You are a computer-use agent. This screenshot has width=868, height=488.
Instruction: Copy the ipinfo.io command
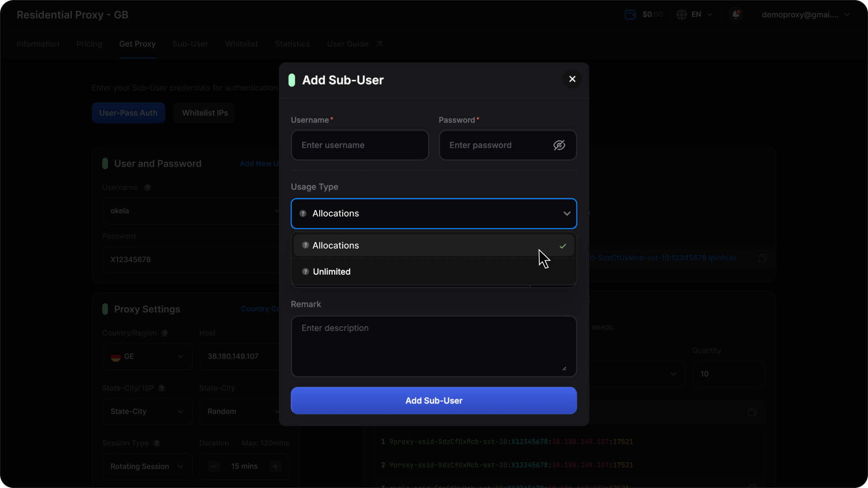click(763, 258)
